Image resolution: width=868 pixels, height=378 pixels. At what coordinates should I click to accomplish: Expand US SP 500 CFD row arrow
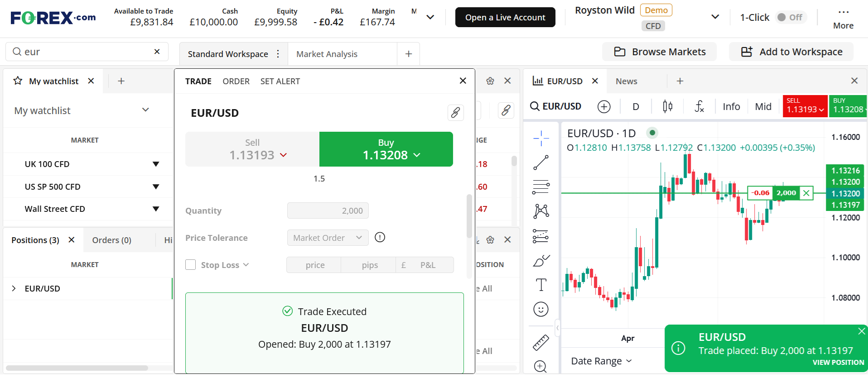point(156,187)
